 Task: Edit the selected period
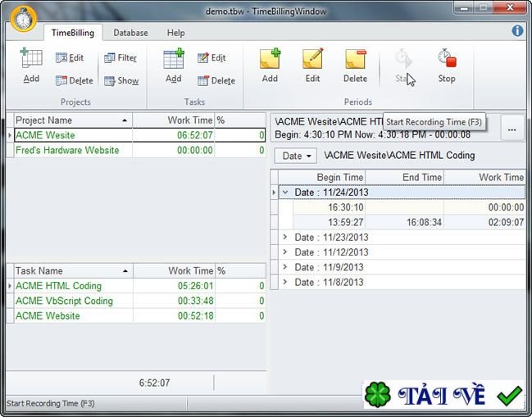point(312,66)
